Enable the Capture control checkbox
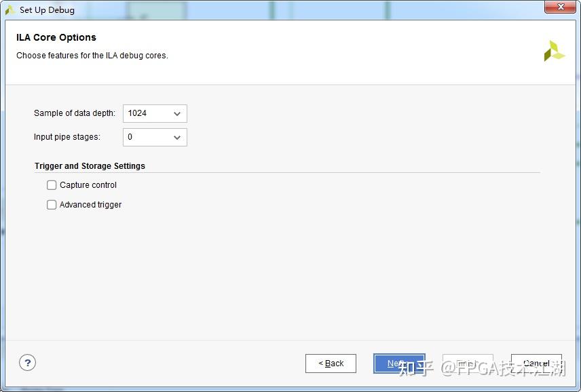 coord(52,185)
